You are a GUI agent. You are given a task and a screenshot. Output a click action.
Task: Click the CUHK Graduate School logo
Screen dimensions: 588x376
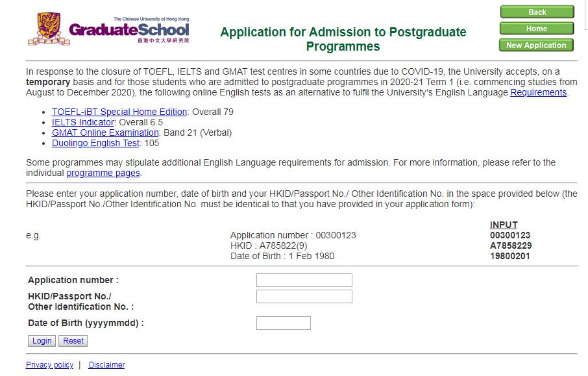tap(108, 30)
